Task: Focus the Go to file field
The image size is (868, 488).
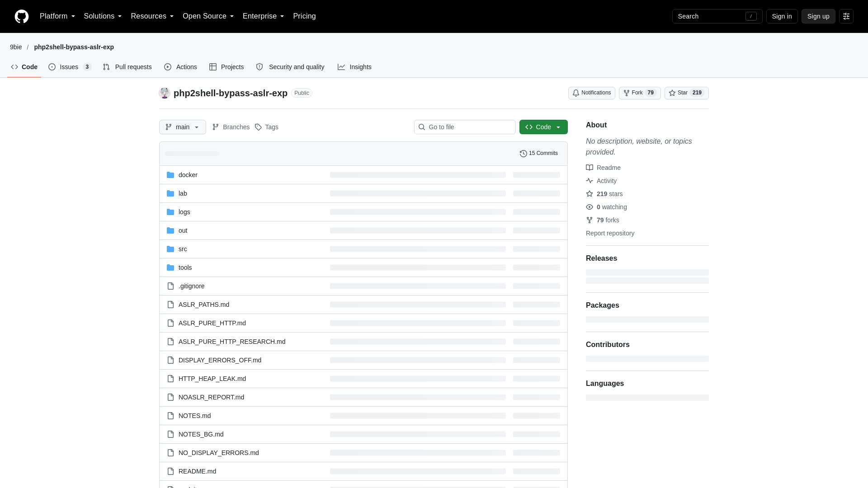Action: pos(465,127)
